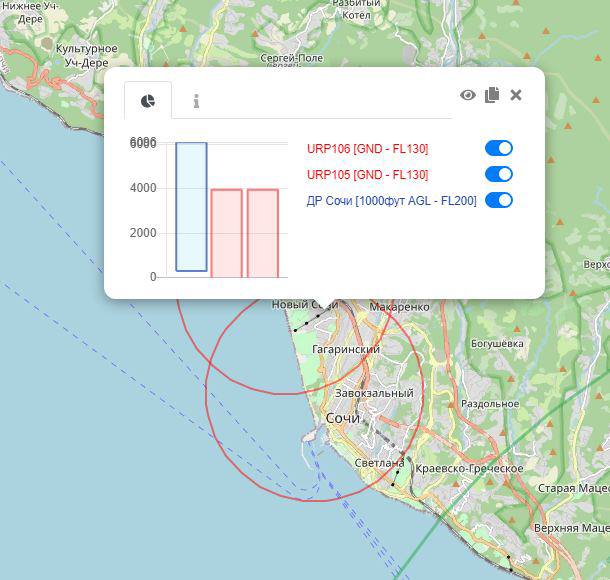Switch to the info tab
Screen dimensions: 610x580
pos(196,101)
